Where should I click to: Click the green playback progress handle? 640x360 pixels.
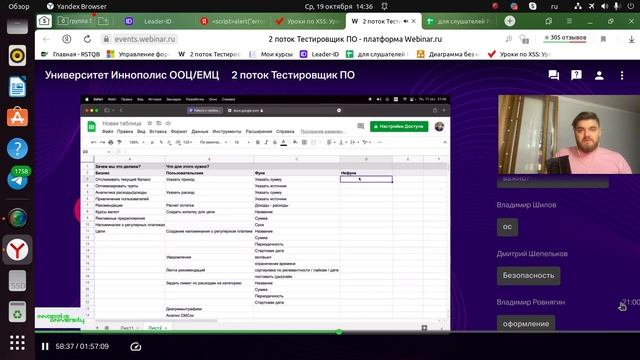pos(339,332)
